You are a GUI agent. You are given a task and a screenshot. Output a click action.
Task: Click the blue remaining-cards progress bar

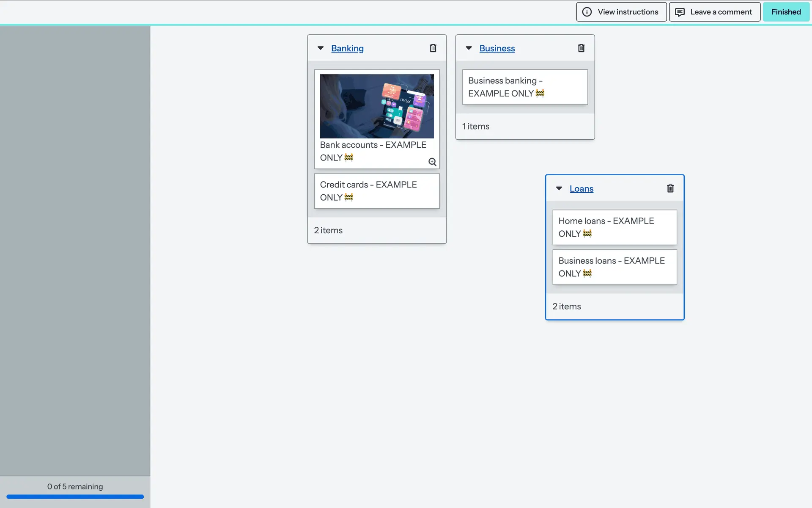click(x=75, y=497)
